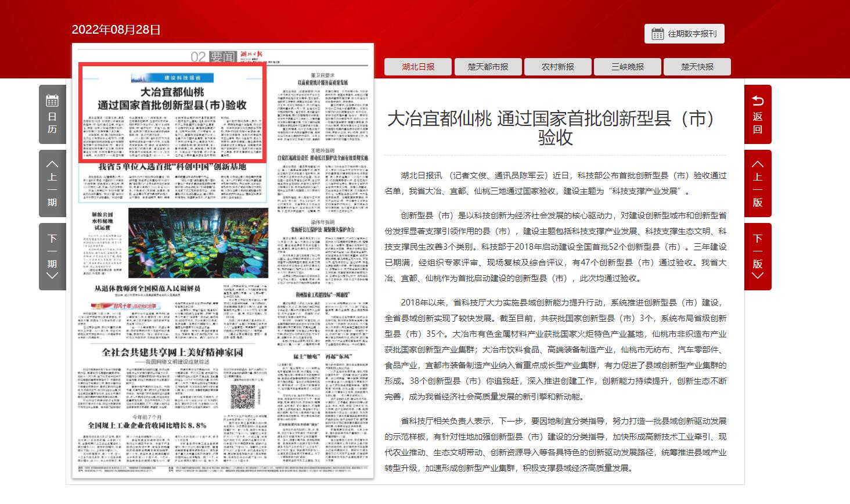Switch to the 楚天都市报 tab
850x504 pixels.
coord(488,67)
